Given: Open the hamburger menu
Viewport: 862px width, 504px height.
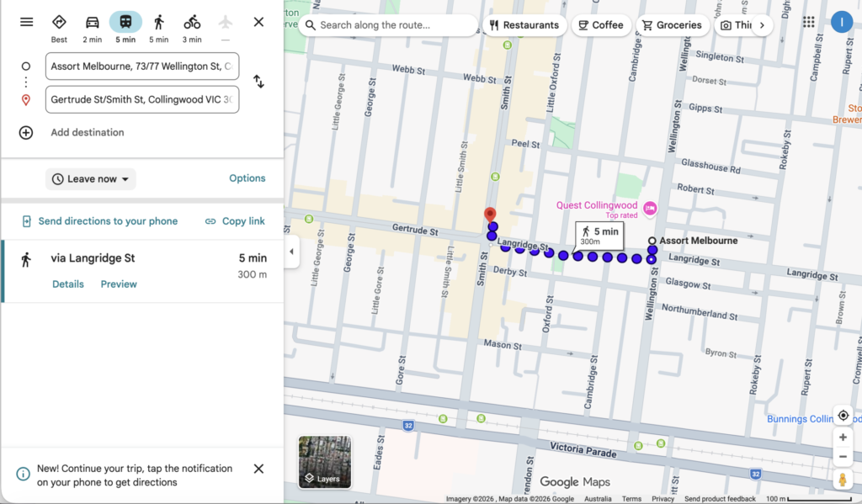Looking at the screenshot, I should (26, 22).
